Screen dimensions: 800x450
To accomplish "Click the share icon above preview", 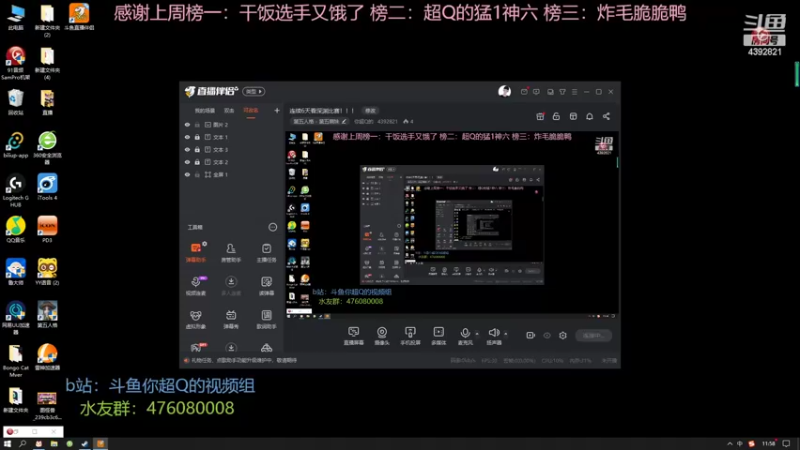I will 606,116.
